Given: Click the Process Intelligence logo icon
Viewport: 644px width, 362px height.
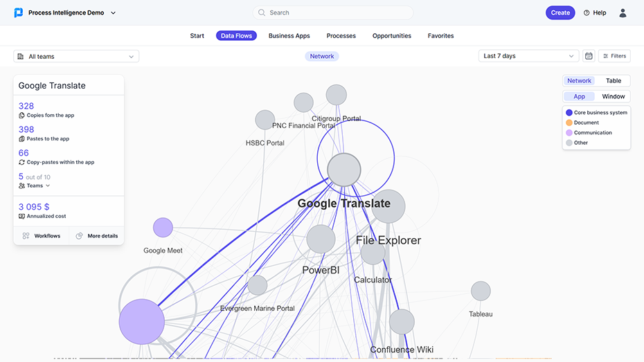Looking at the screenshot, I should tap(19, 12).
